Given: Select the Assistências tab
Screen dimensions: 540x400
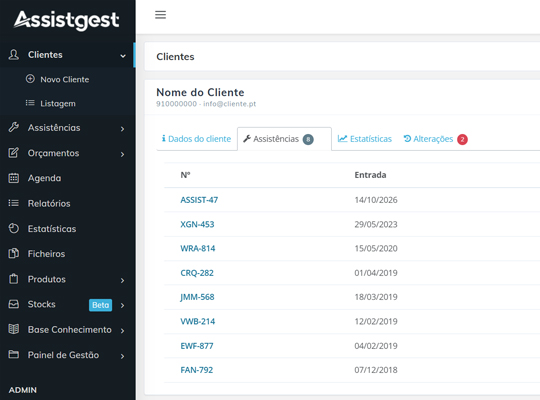Looking at the screenshot, I should (284, 139).
